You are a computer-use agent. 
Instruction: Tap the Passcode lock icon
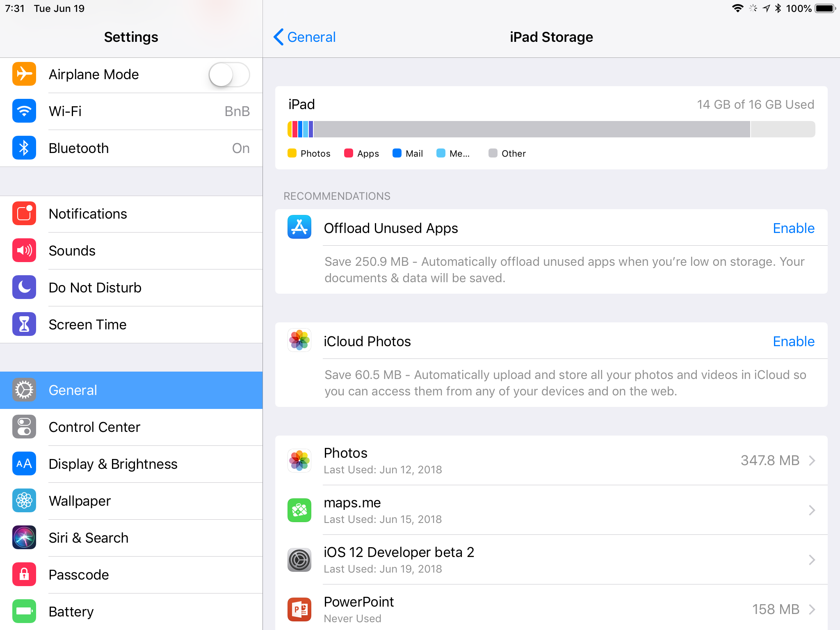pos(24,575)
